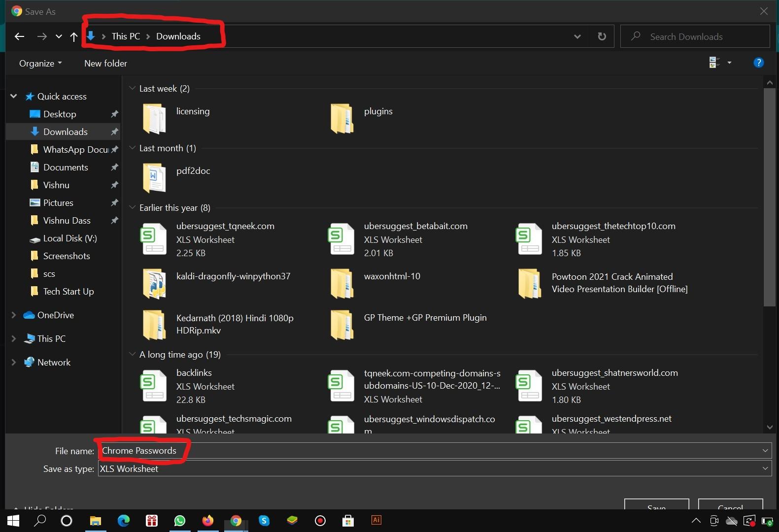Open taskbar search magnifier
Viewport: 779px width, 532px height.
pyautogui.click(x=40, y=521)
